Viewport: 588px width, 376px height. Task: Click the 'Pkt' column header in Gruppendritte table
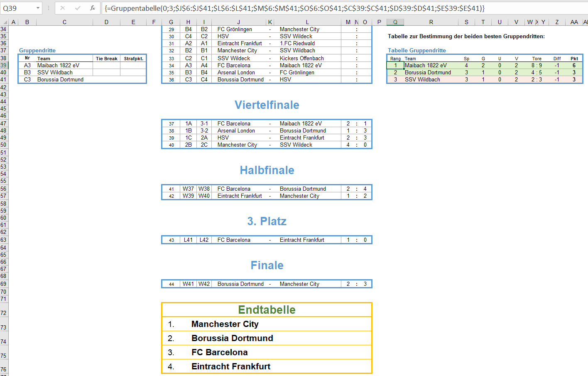(574, 59)
